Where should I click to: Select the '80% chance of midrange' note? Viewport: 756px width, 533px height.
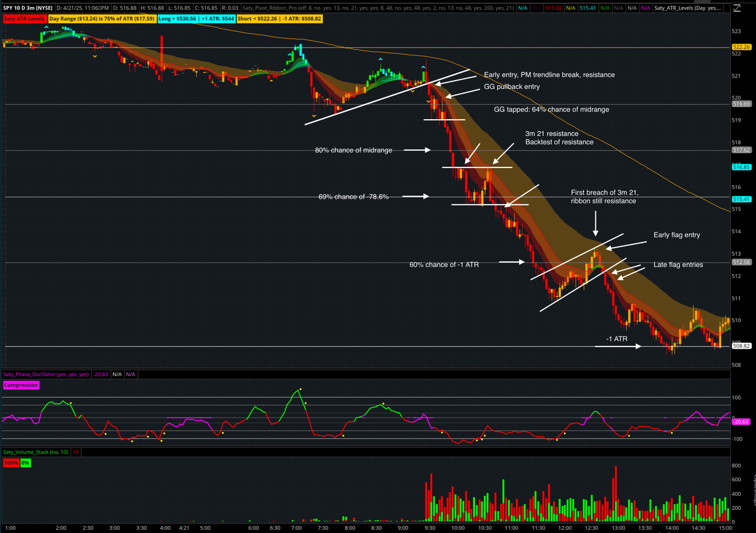(354, 150)
